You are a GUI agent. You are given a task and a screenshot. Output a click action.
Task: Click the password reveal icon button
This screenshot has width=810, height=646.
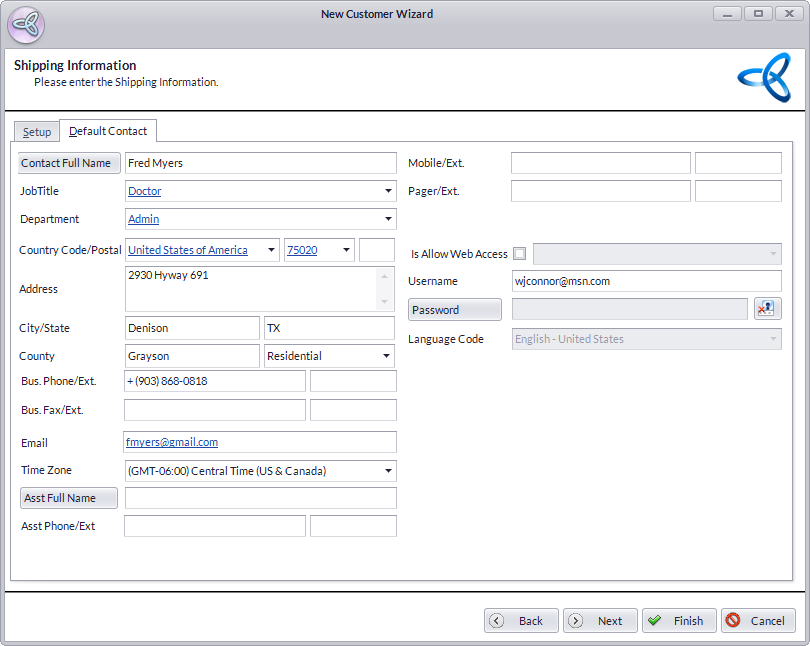coord(767,310)
